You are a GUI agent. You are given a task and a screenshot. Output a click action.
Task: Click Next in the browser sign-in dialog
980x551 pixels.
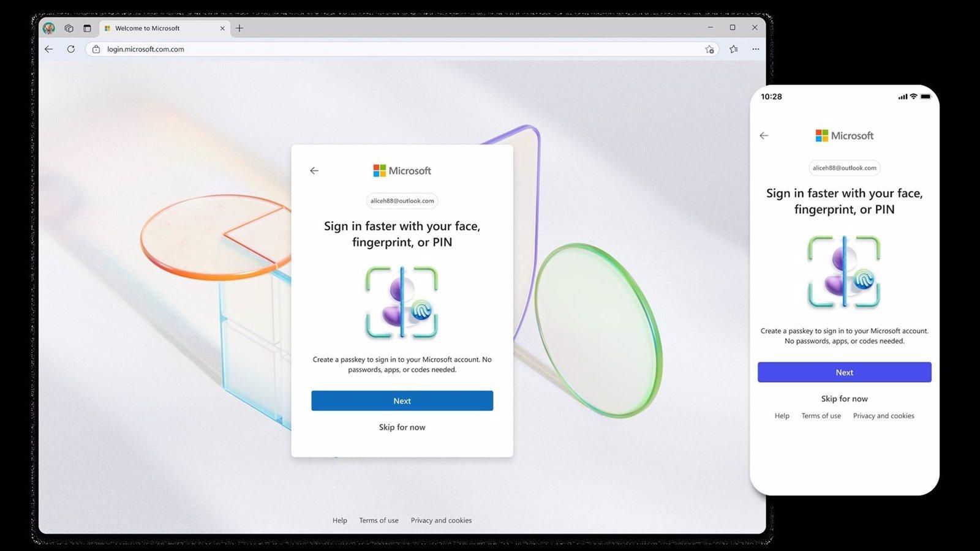point(402,401)
